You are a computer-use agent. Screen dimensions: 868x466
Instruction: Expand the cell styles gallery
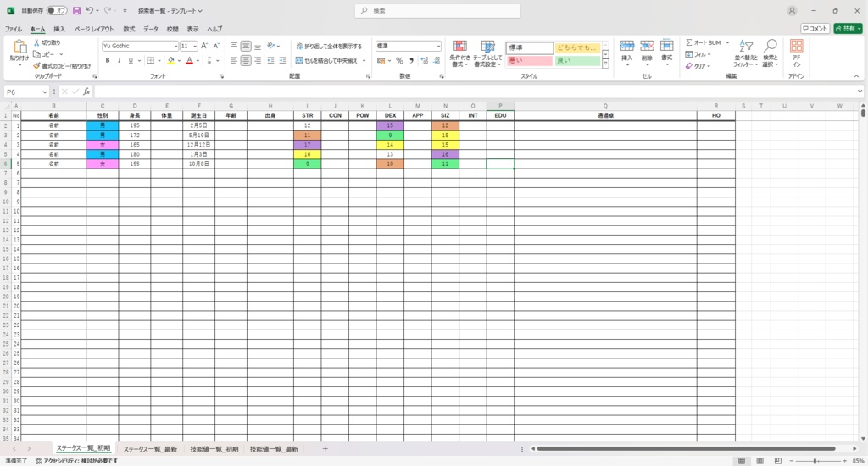tap(605, 64)
